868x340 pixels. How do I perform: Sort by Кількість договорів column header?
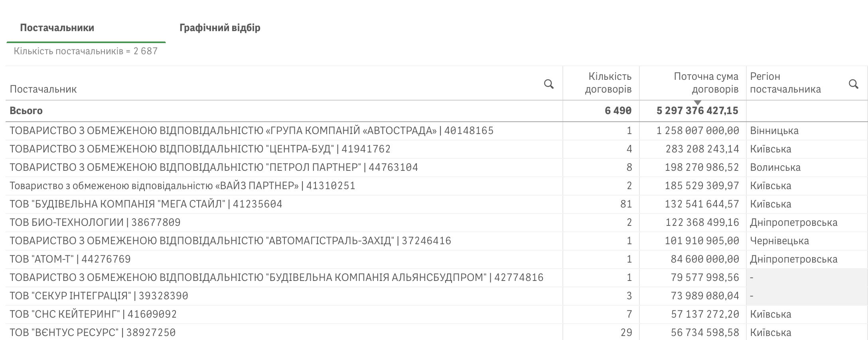click(x=608, y=83)
